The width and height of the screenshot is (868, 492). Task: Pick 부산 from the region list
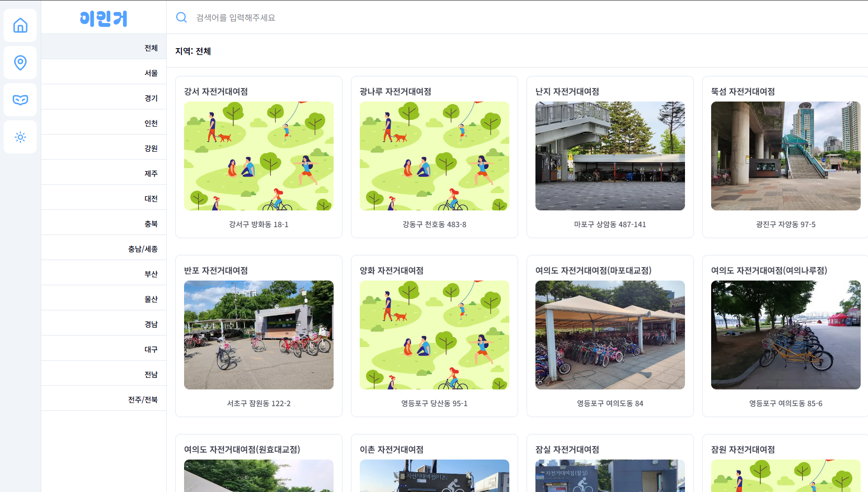[151, 274]
